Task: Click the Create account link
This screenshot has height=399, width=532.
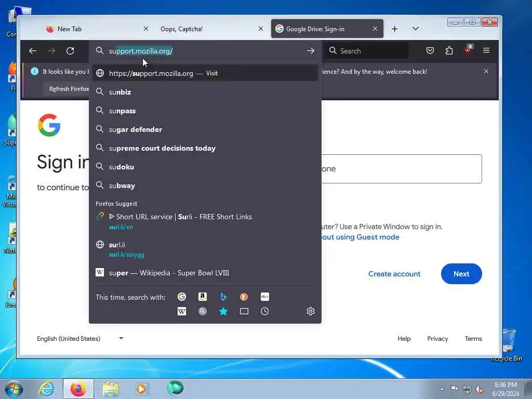Action: (x=394, y=274)
